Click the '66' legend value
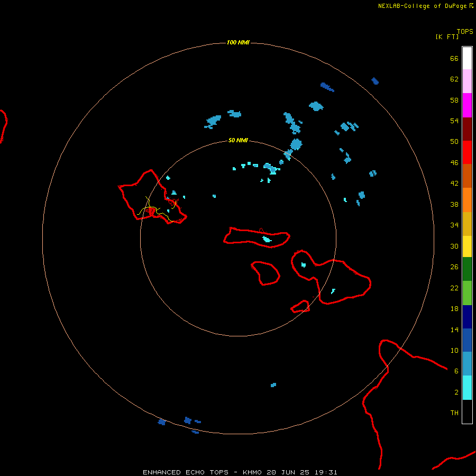This screenshot has height=476, width=476. (454, 59)
